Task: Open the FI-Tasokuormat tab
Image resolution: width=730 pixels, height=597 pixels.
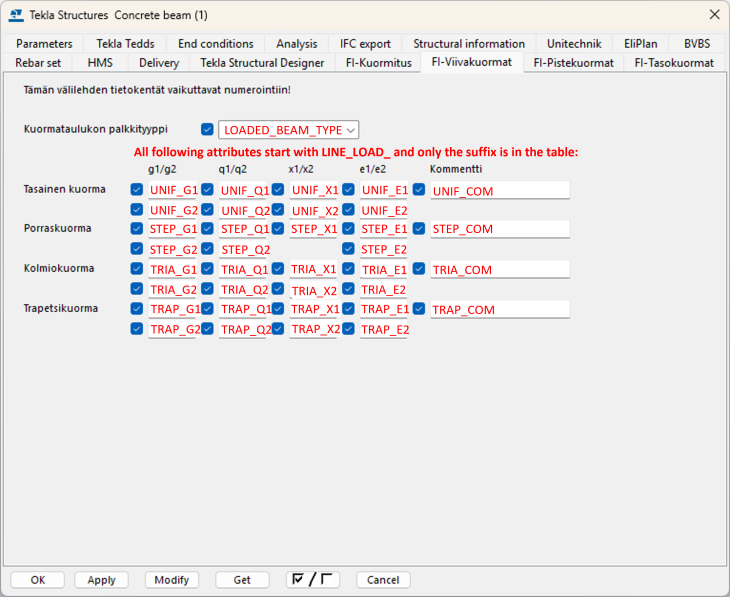Action: pyautogui.click(x=674, y=63)
